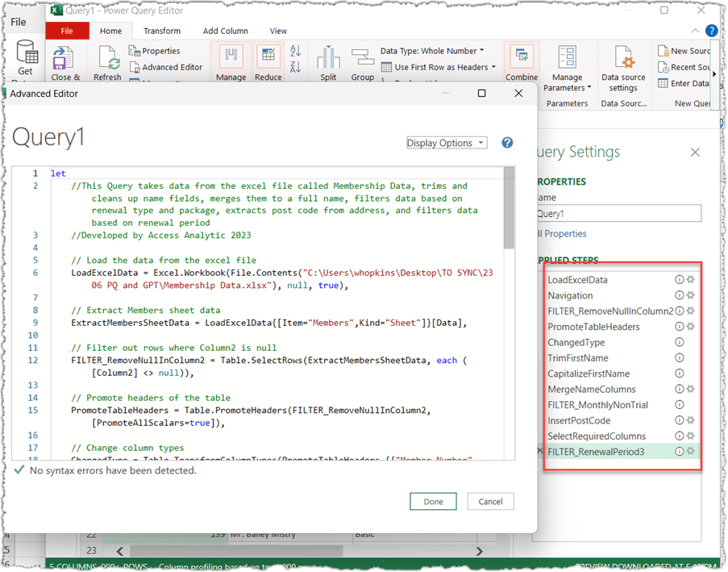Viewport: 728px width, 572px height.
Task: Open Power Query Editor help icon
Action: pos(711,31)
